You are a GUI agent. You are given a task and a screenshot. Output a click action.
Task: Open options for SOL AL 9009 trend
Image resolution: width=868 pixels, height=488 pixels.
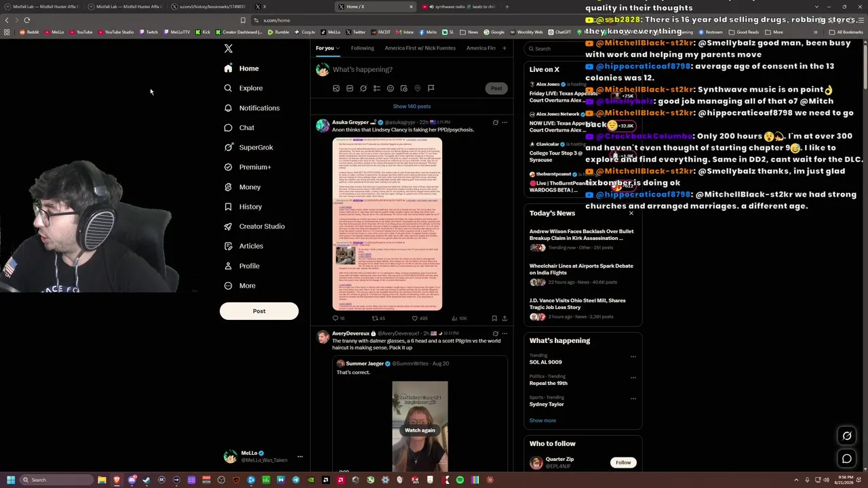click(633, 357)
